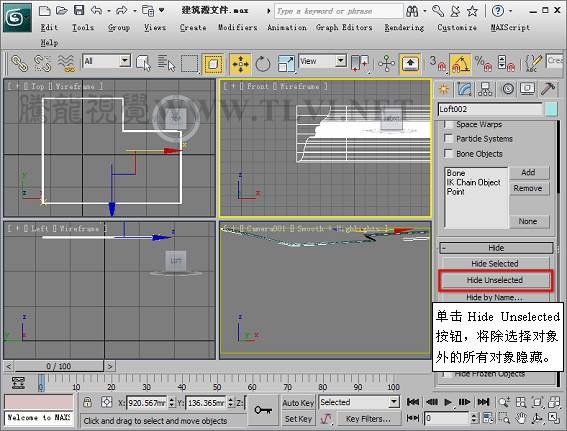Save the file using the floppy icon
This screenshot has height=431, width=567.
pos(79,10)
